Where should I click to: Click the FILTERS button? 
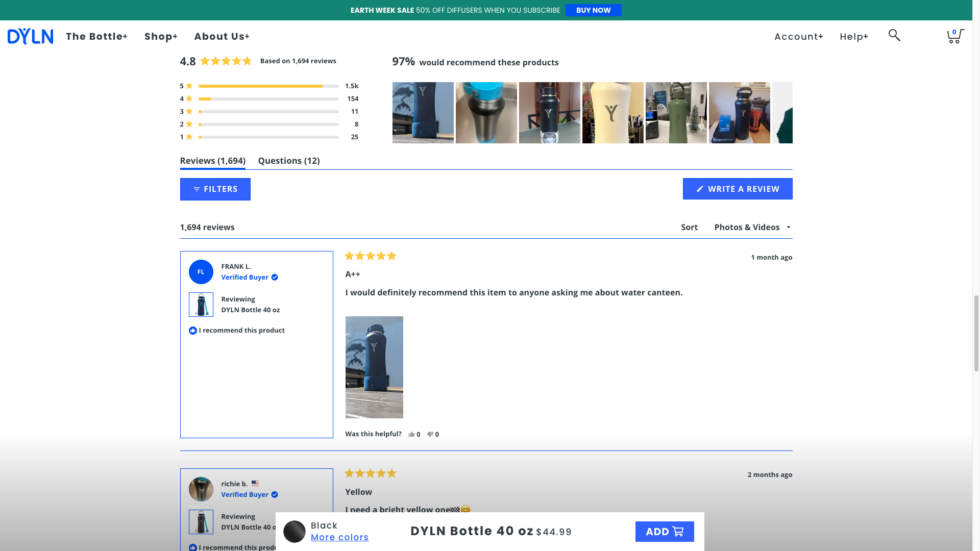[215, 189]
